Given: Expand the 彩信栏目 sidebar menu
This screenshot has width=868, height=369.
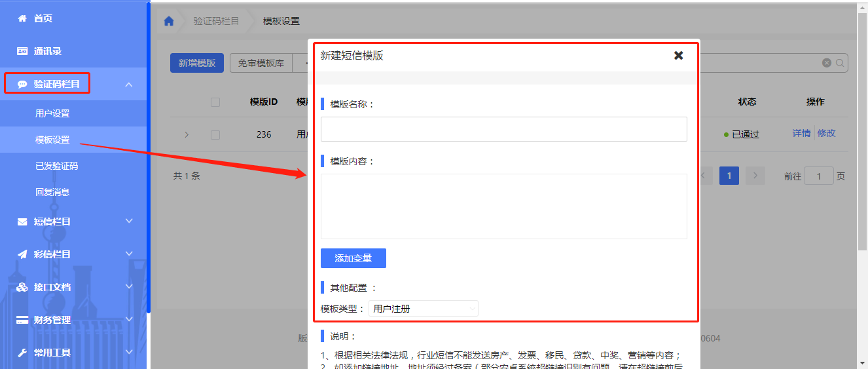Looking at the screenshot, I should (x=129, y=254).
